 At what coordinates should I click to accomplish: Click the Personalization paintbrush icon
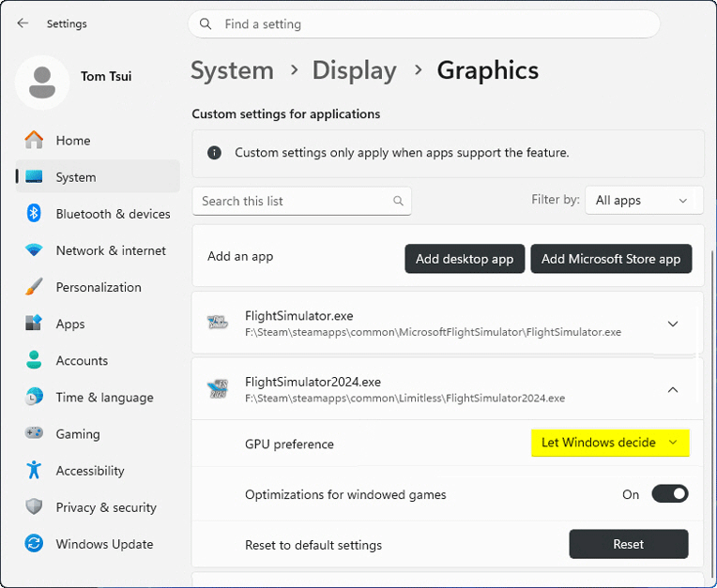coord(35,287)
